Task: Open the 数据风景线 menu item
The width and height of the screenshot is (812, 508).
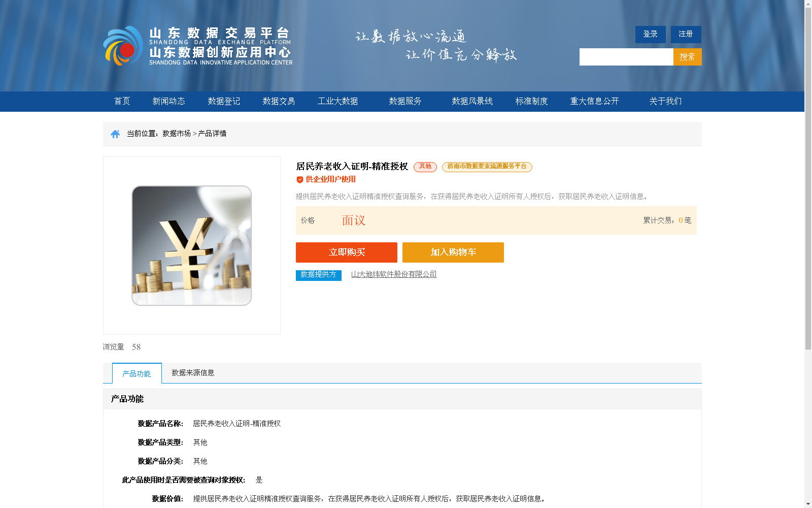Action: 472,101
